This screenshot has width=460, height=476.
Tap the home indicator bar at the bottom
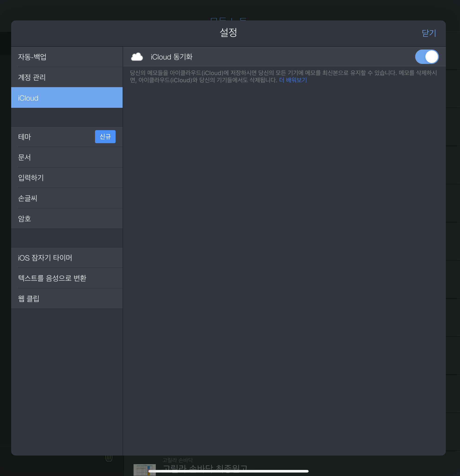click(228, 471)
